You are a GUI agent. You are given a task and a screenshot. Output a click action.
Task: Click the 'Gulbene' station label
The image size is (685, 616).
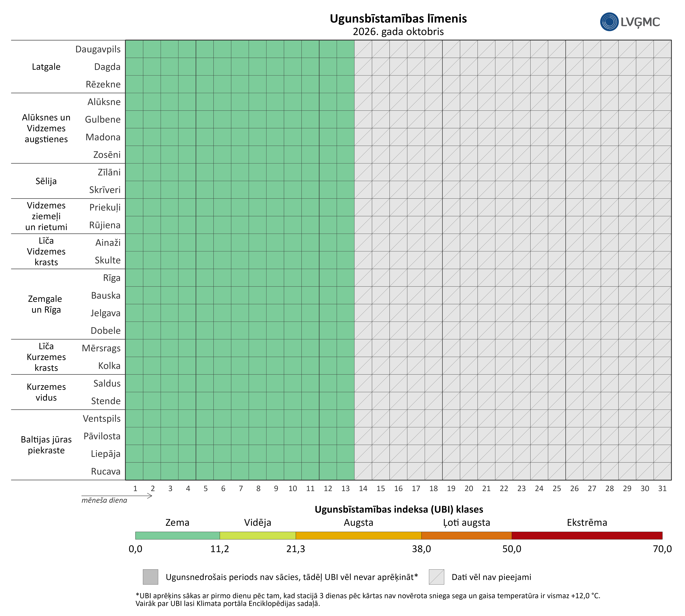(103, 119)
